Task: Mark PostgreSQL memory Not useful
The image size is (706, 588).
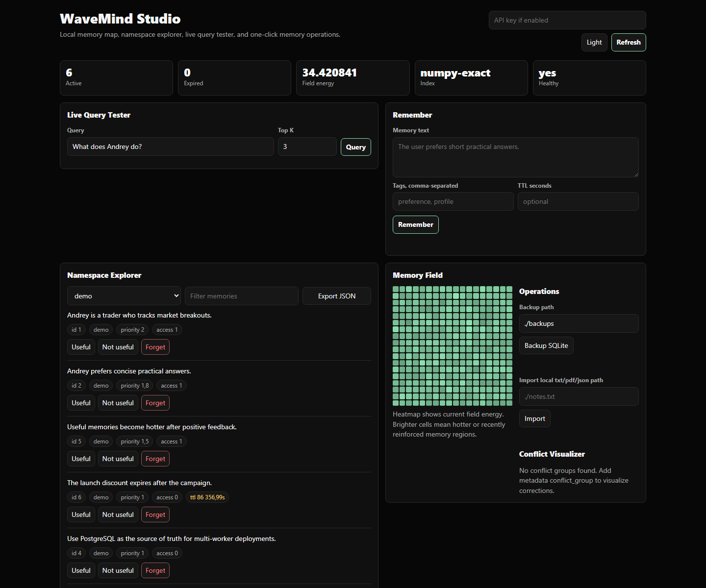Action: click(118, 570)
